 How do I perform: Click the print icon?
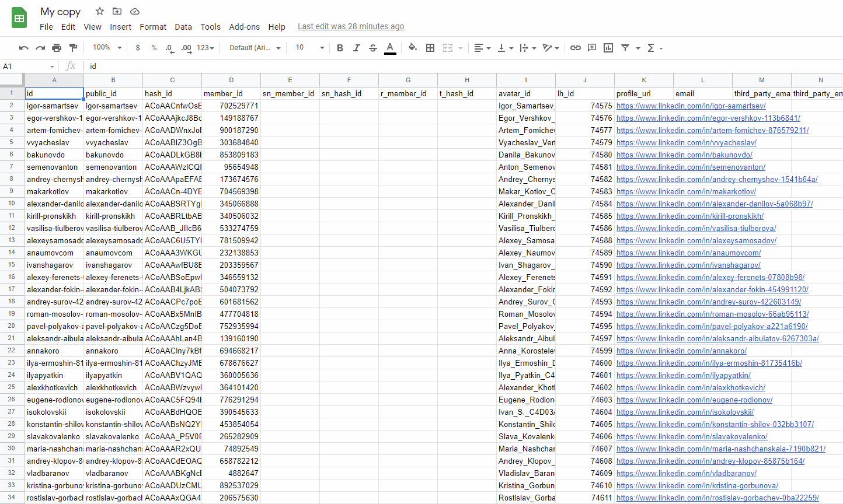click(57, 48)
